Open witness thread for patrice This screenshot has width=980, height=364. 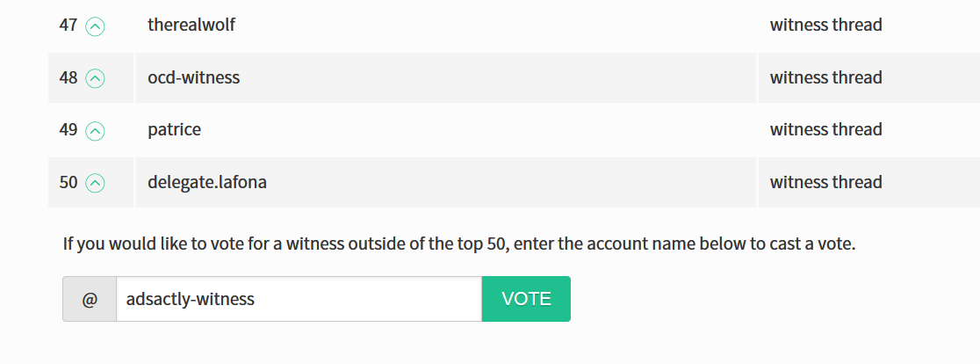[825, 129]
